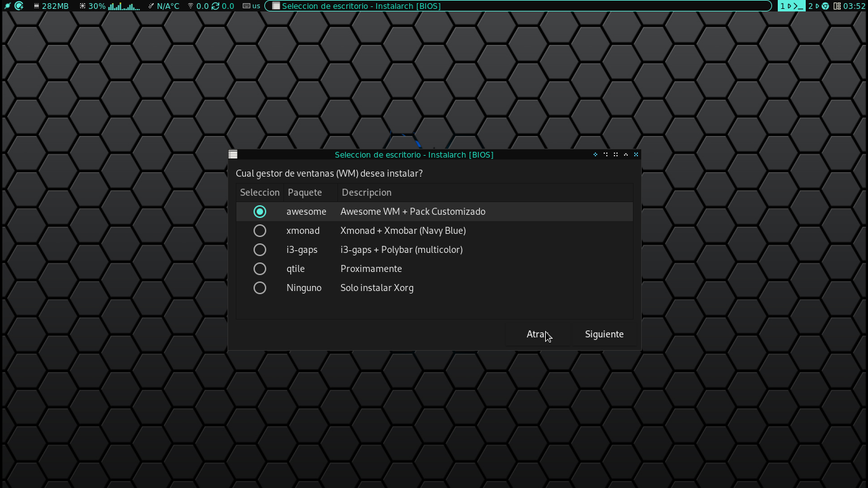Image resolution: width=868 pixels, height=488 pixels.
Task: Click the N/A°C temperature reading
Action: 168,6
